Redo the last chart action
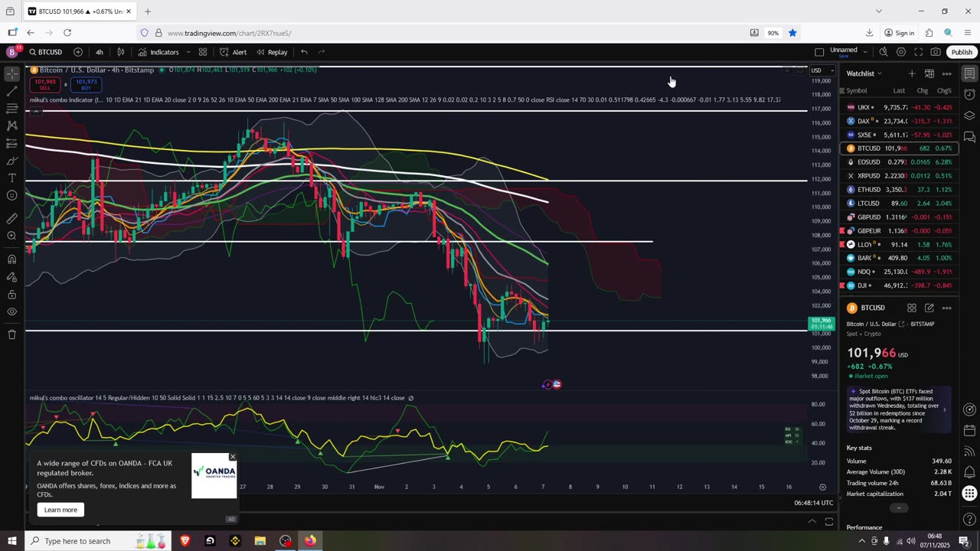The image size is (980, 551). pos(322,52)
